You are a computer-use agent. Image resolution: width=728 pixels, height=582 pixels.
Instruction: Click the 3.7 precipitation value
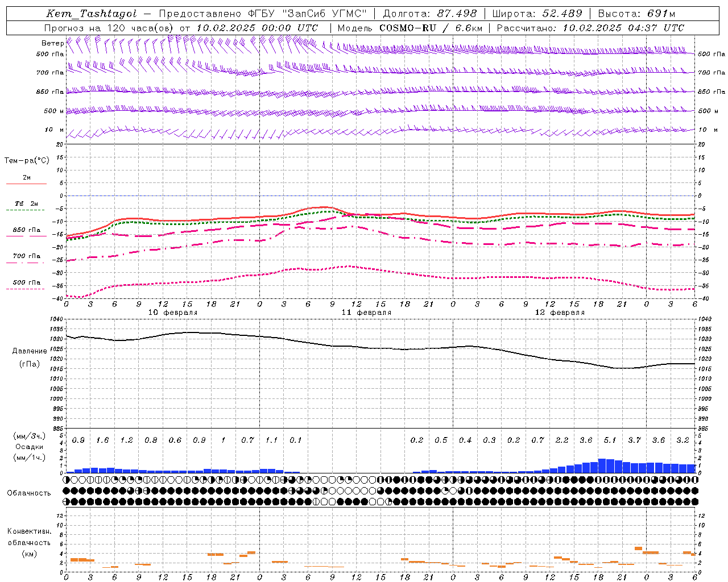tap(634, 440)
